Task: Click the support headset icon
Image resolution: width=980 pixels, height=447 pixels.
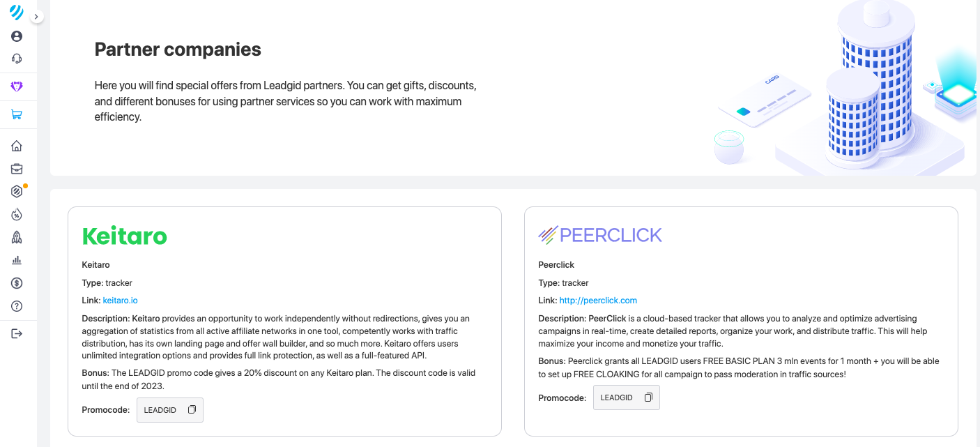Action: click(17, 59)
